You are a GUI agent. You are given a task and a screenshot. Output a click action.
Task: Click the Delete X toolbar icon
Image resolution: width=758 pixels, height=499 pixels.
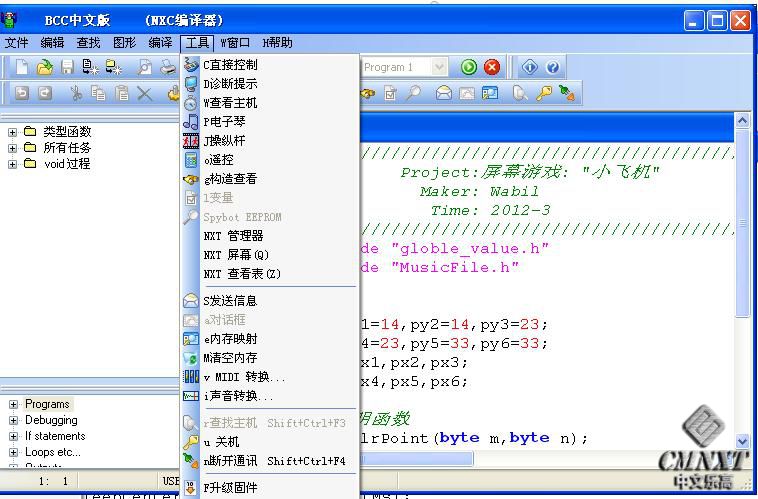145,93
